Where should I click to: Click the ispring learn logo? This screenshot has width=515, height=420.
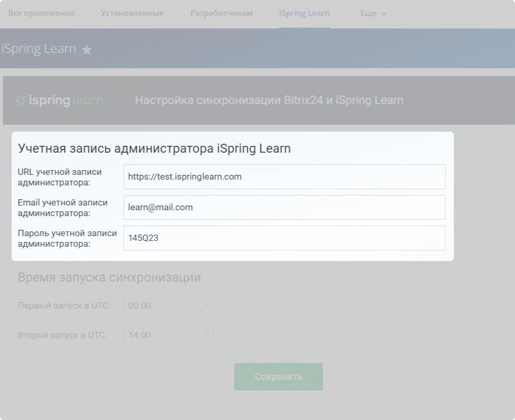60,100
